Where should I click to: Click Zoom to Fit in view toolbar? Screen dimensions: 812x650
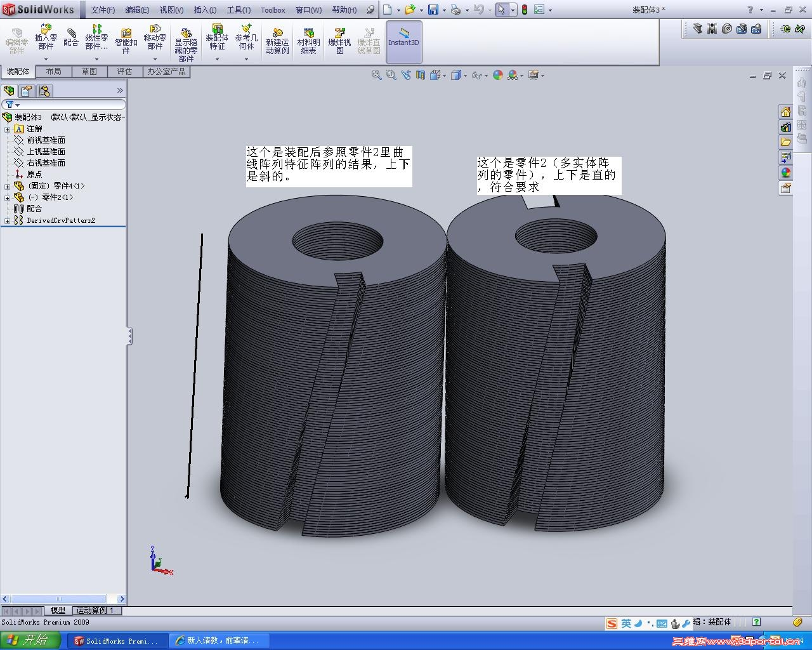click(376, 75)
